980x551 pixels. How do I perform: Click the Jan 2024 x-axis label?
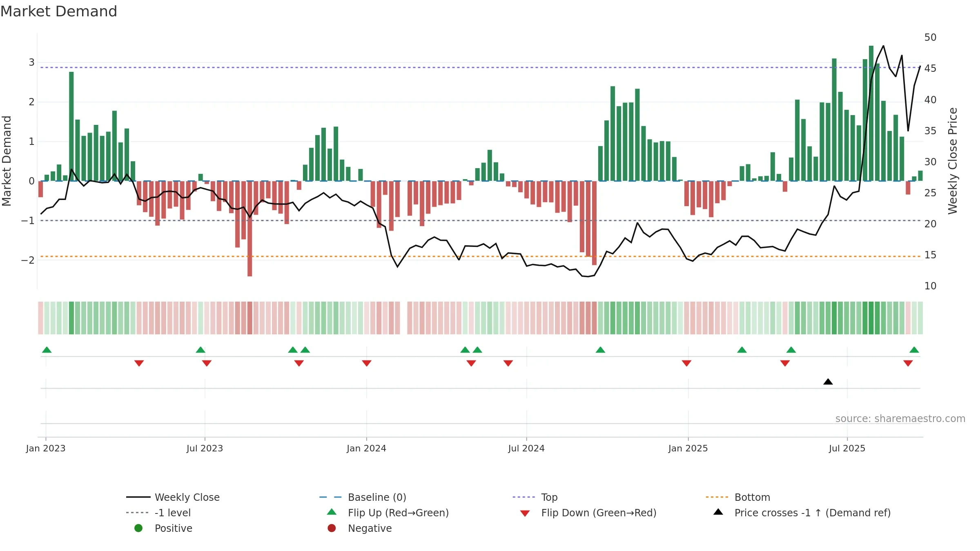click(367, 449)
